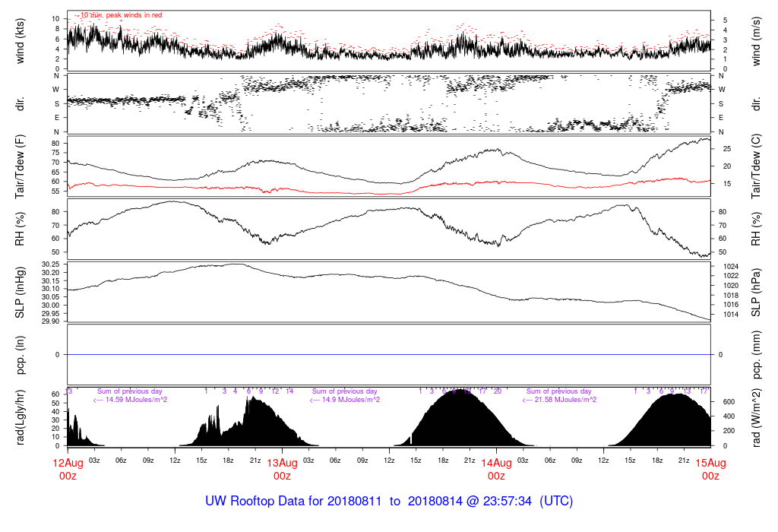
Task: Click the '14.59 MJoules/m^2' daily sum text
Action: [129, 400]
